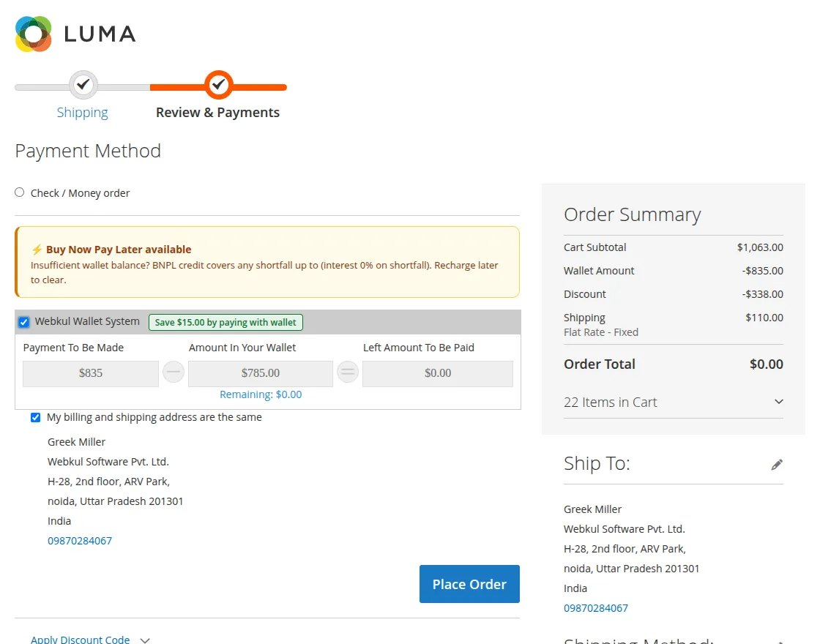
Task: Click the Save $15.00 wallet badge
Action: click(x=225, y=322)
